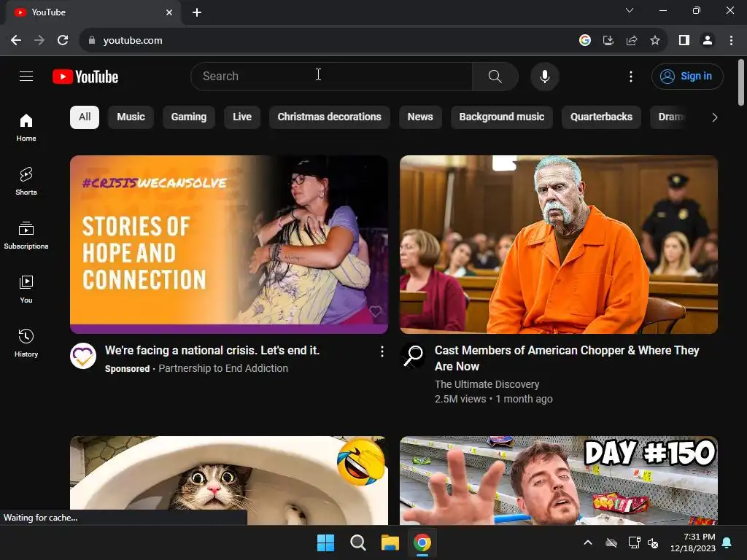Click the Sign in button
The image size is (747, 560).
click(687, 76)
